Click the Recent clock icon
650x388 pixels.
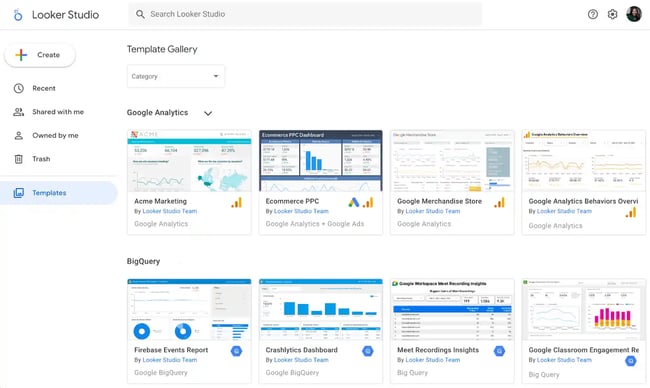pos(19,88)
